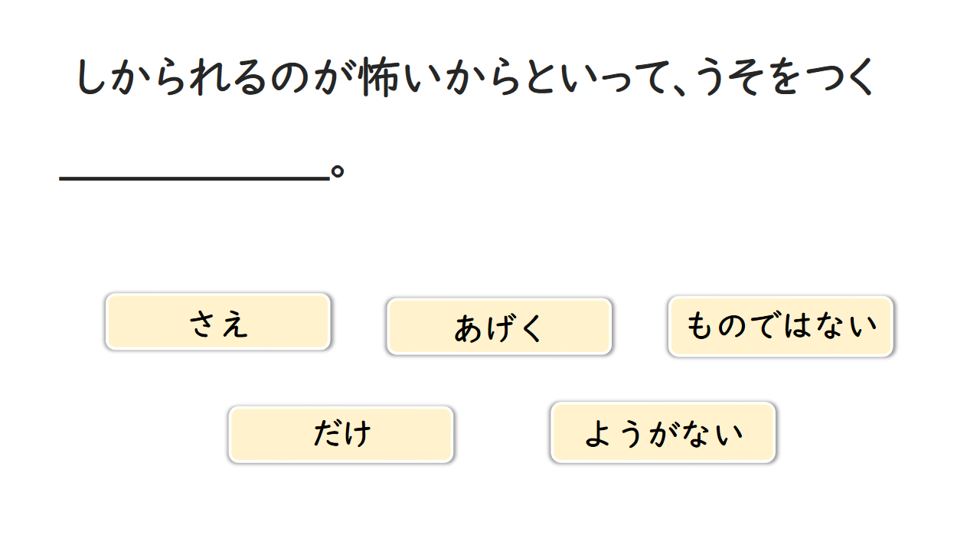This screenshot has width=980, height=551.
Task: Click the だけ answer choice
Action: point(341,434)
